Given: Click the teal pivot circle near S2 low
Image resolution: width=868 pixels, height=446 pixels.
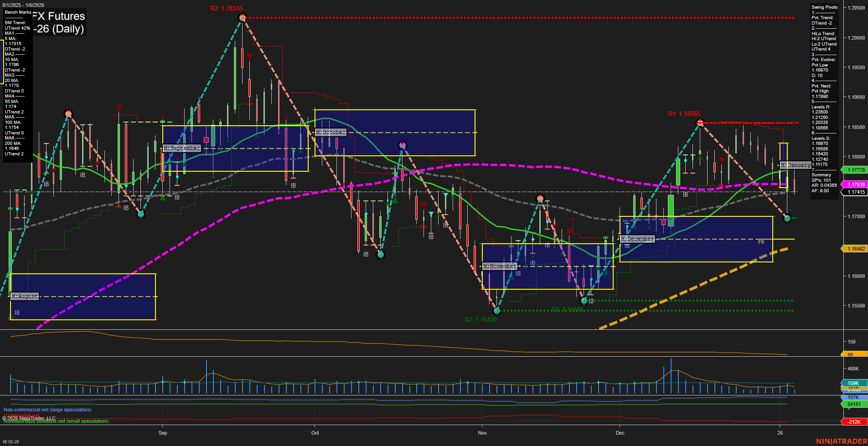Looking at the screenshot, I should [497, 312].
